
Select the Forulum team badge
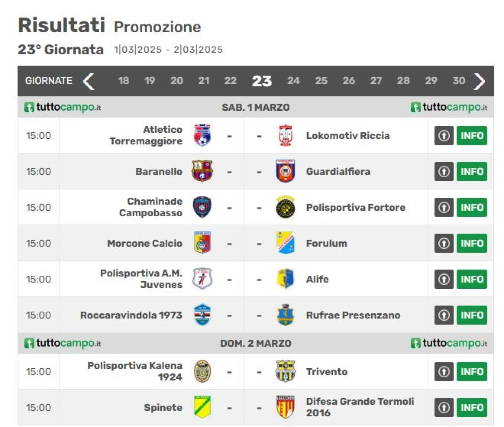[x=285, y=243]
